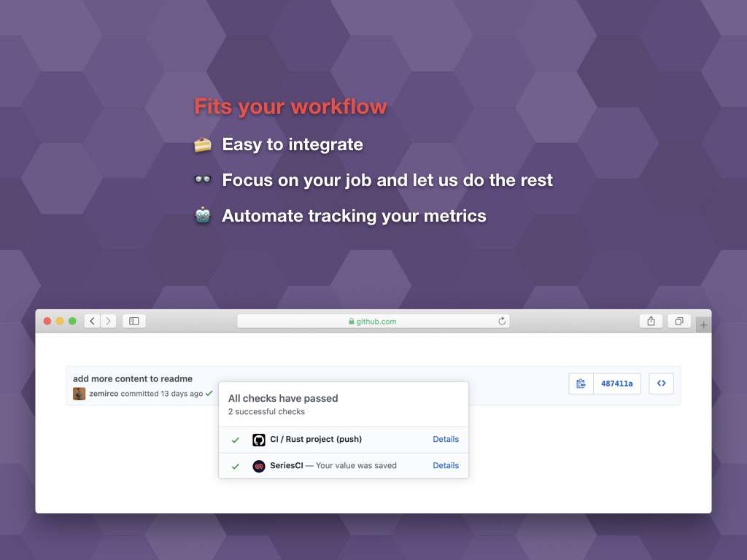Click the green commit status checkmark
The image size is (747, 560).
[x=209, y=393]
